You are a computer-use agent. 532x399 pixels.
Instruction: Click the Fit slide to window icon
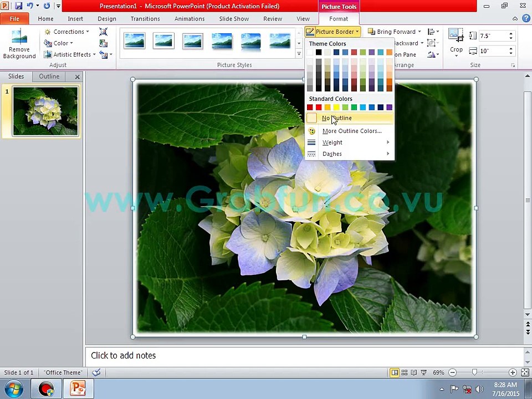[x=525, y=372]
